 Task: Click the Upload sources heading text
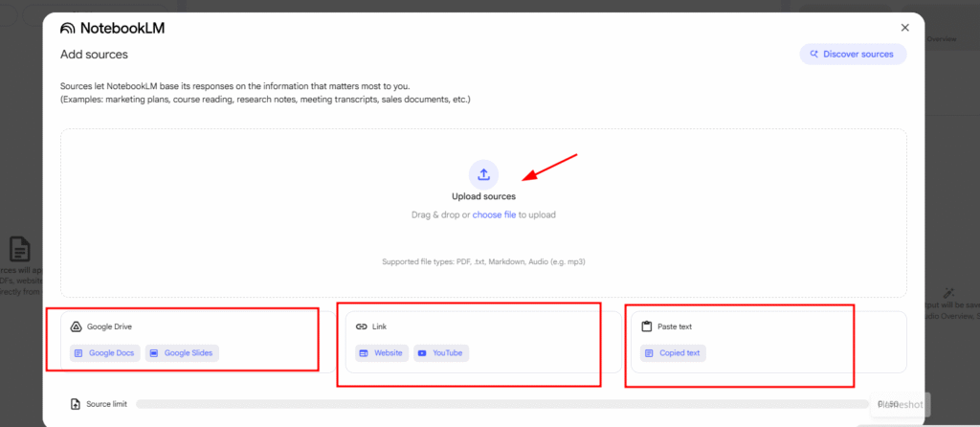483,196
